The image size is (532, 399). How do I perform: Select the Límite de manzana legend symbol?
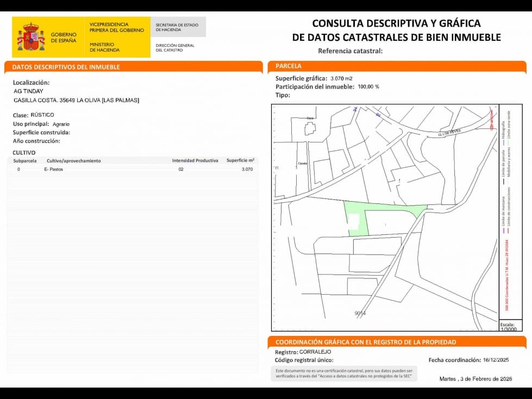coord(503,229)
